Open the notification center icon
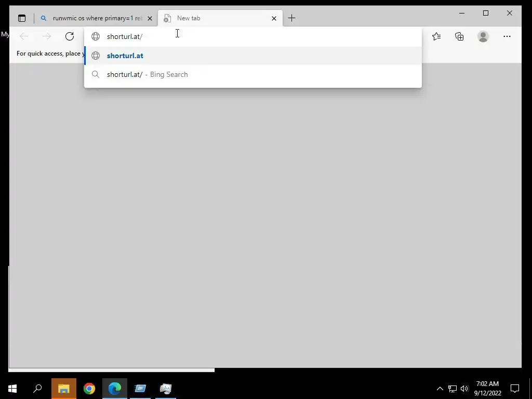Screen dimensions: 532x399 (515, 389)
